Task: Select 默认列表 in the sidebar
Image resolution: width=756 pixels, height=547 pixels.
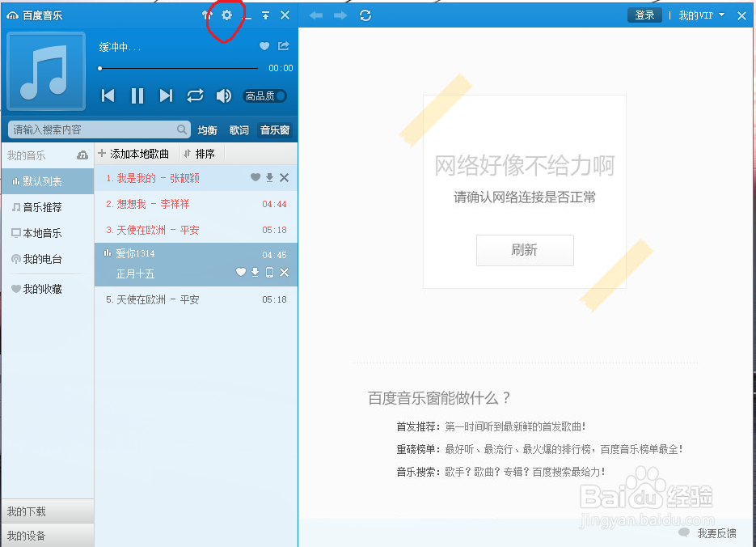Action: 48,181
